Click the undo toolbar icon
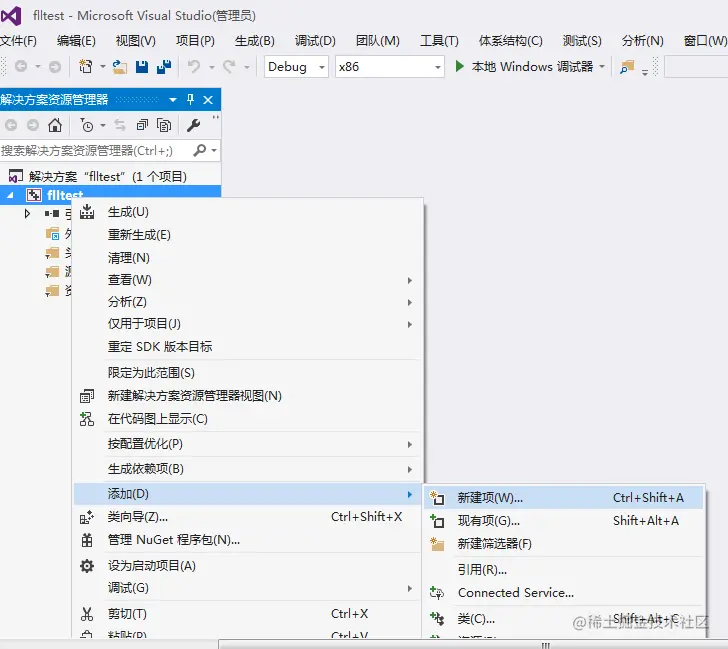The width and height of the screenshot is (728, 649). [194, 67]
